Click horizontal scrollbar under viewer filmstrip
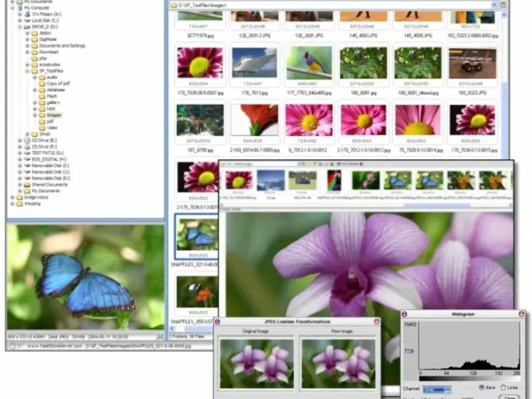Screen dimensions: 532x399 [437, 205]
